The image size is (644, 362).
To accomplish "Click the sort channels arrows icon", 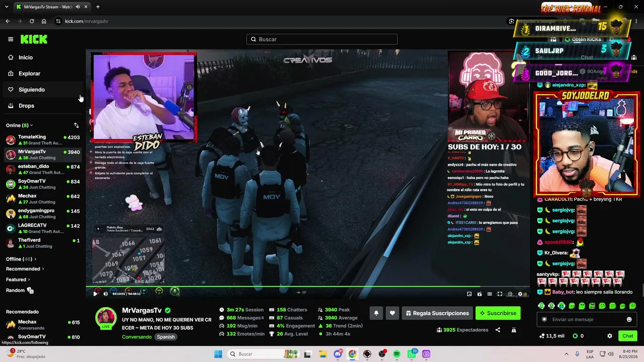I will (76, 125).
